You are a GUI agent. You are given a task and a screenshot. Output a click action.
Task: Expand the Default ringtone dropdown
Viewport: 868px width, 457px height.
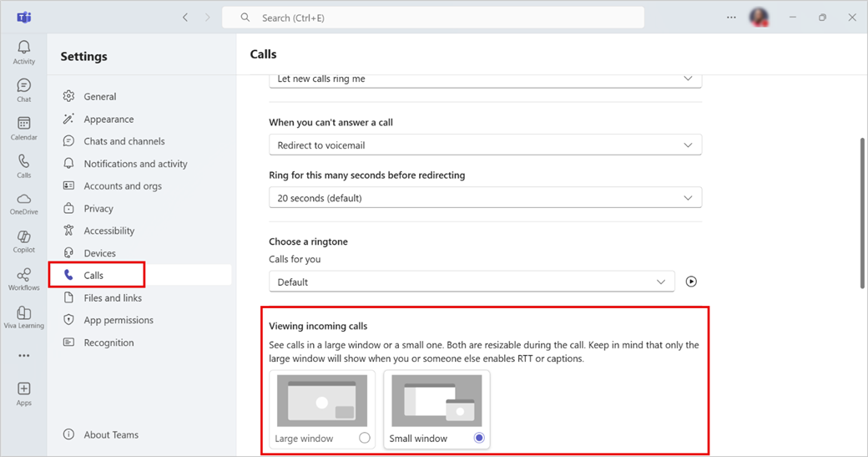click(x=472, y=282)
